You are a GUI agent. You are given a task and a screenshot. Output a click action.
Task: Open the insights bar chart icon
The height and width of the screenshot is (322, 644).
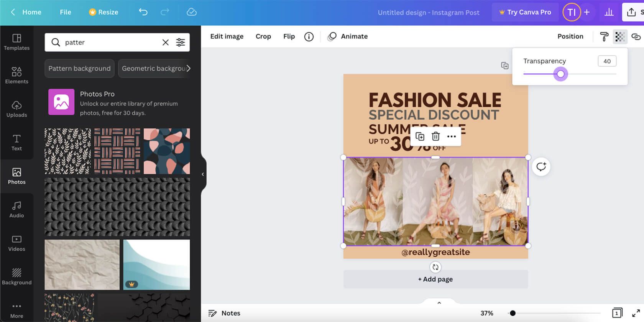(609, 12)
